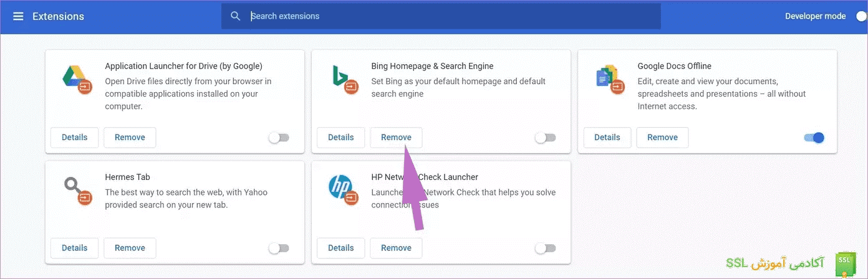Remove HP Network Check Launcher
The height and width of the screenshot is (279, 868).
coord(396,248)
